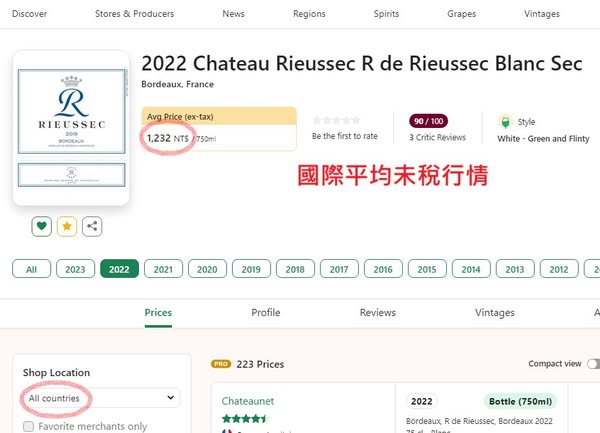Click the green wine glass style icon
600x433 pixels.
click(505, 122)
